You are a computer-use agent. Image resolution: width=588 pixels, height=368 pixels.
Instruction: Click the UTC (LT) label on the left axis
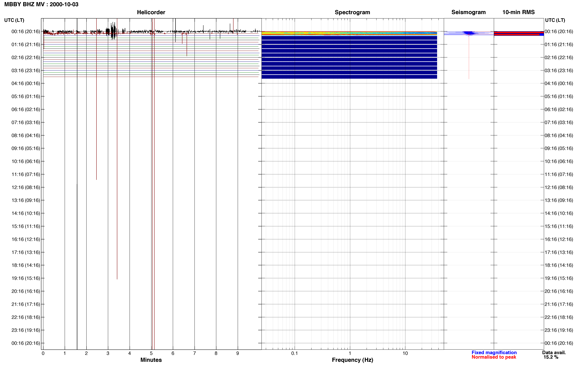[x=14, y=20]
